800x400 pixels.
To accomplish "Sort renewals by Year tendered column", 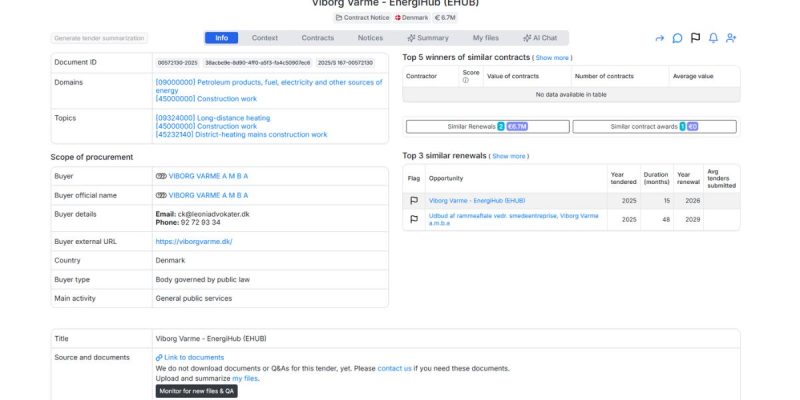I will tap(623, 178).
